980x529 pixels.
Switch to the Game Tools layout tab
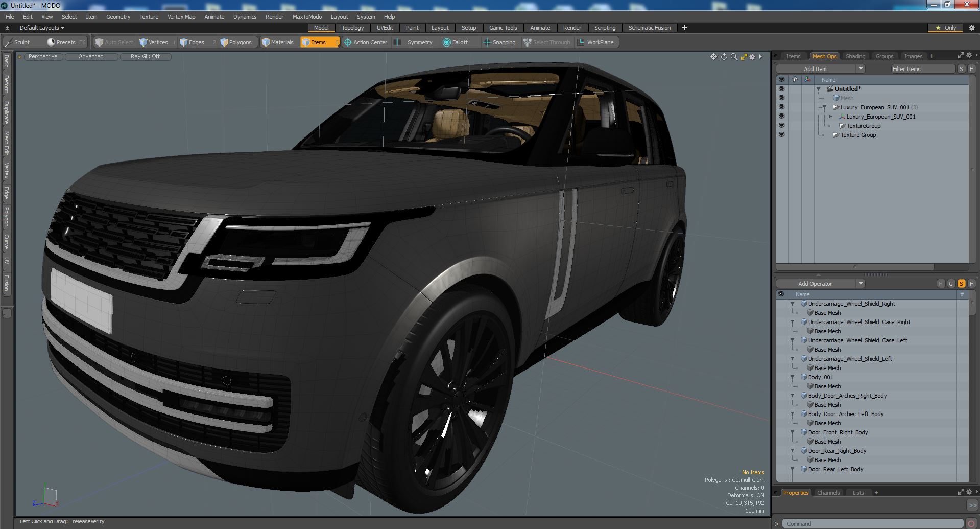(x=503, y=28)
